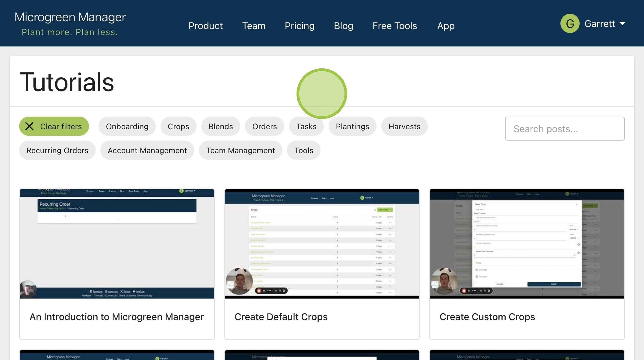
Task: Click the green G avatar icon
Action: click(570, 23)
